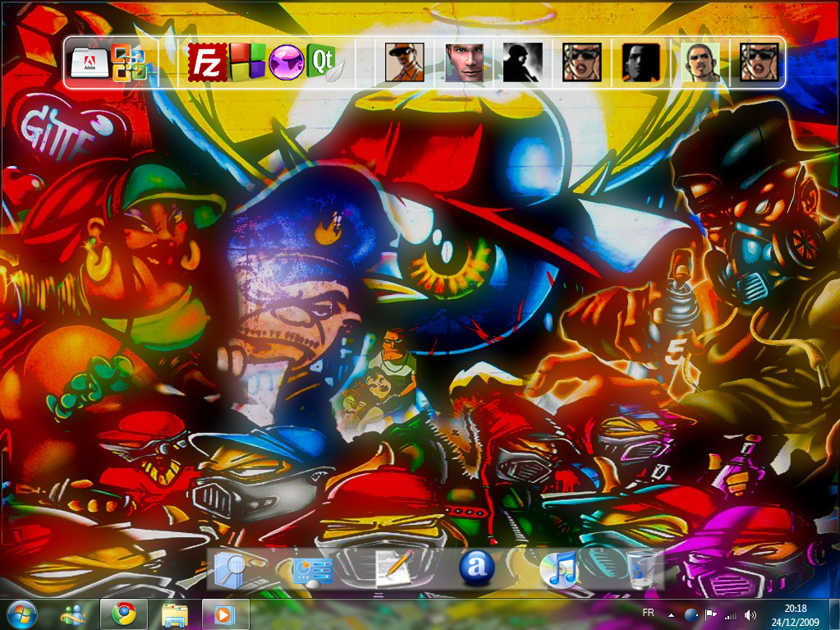840x630 pixels.
Task: Open the black silhouette character shortcut
Action: [523, 62]
